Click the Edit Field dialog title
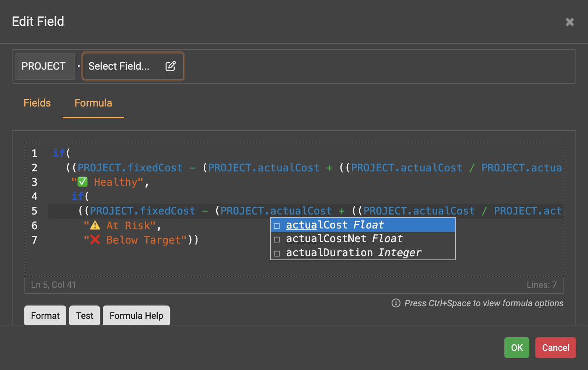Viewport: 588px width, 370px height. 38,21
